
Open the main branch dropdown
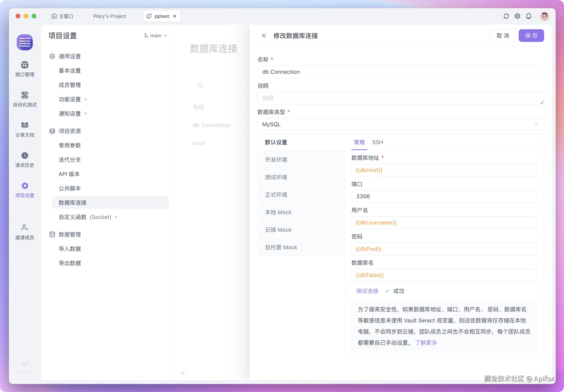pyautogui.click(x=156, y=35)
